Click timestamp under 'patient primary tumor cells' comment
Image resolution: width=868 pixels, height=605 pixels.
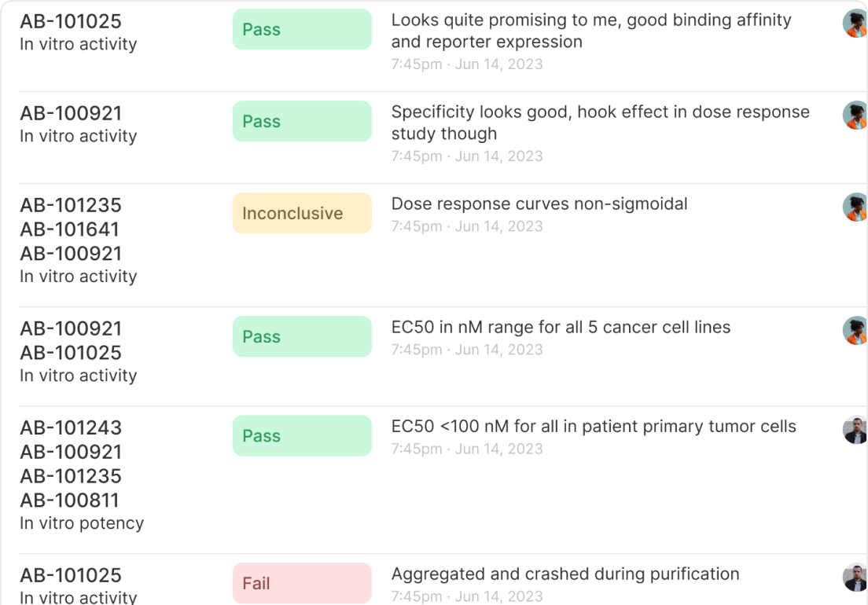pos(467,449)
